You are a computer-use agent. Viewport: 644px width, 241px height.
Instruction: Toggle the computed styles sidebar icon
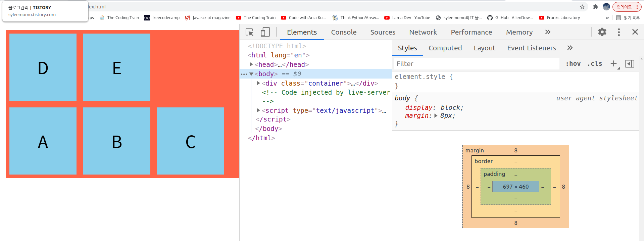click(x=630, y=63)
